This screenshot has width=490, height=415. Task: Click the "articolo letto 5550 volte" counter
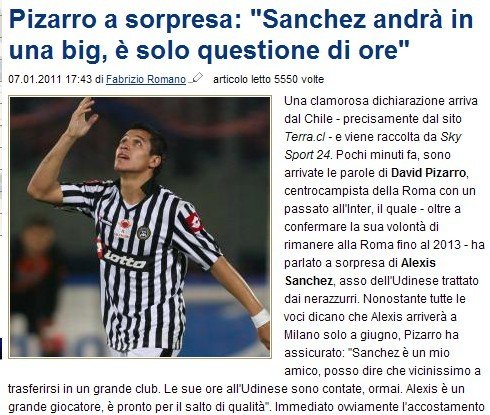click(268, 79)
